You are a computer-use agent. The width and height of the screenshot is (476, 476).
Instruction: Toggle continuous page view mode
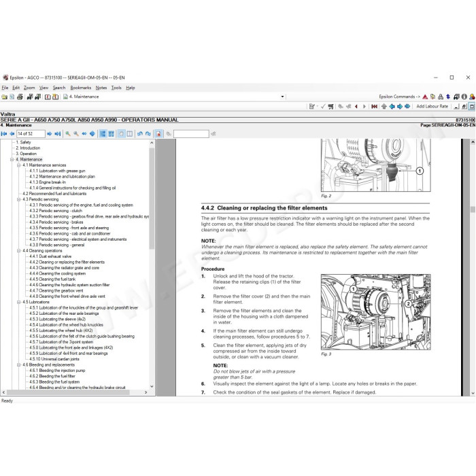pyautogui.click(x=103, y=134)
